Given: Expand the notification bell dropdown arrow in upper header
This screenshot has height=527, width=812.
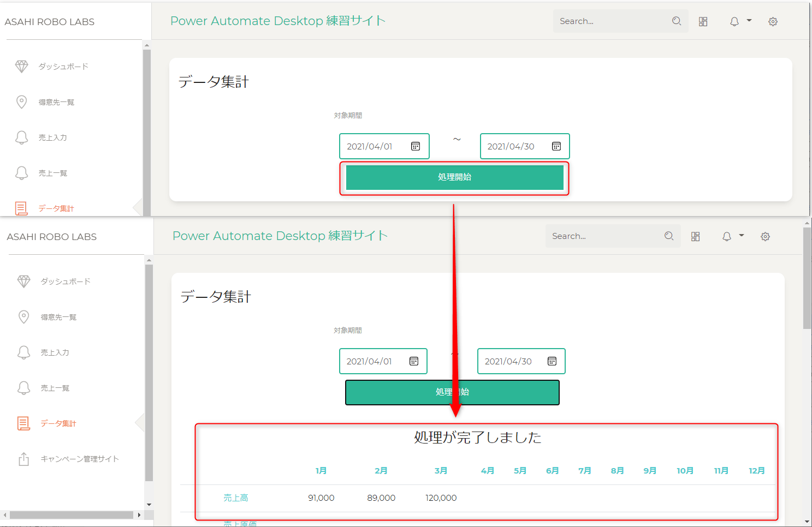Looking at the screenshot, I should 749,21.
